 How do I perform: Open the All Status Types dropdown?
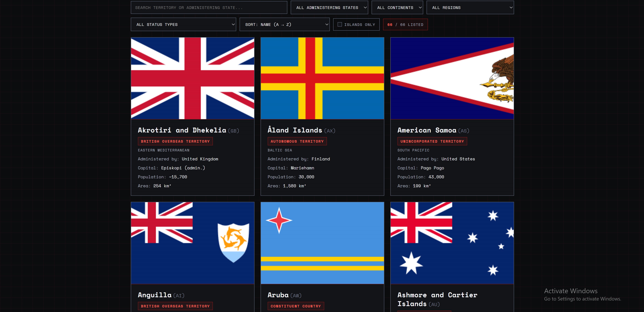point(183,25)
